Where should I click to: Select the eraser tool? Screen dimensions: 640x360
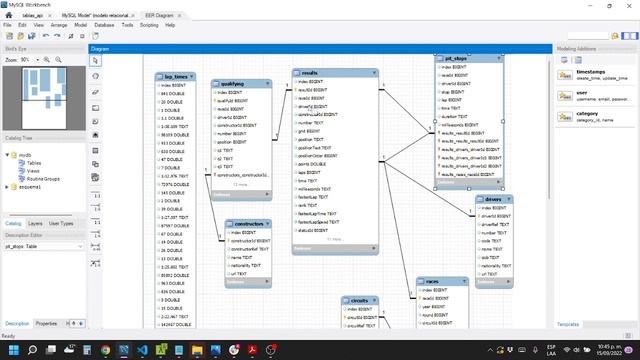95,92
